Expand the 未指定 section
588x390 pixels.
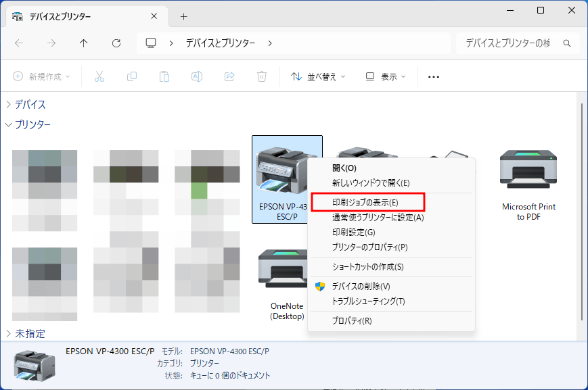8,333
